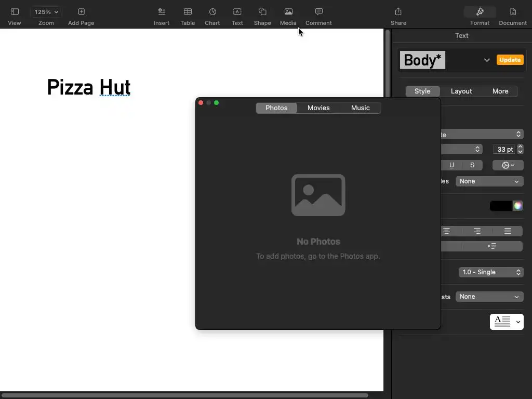Insert a Text box

pos(237,12)
